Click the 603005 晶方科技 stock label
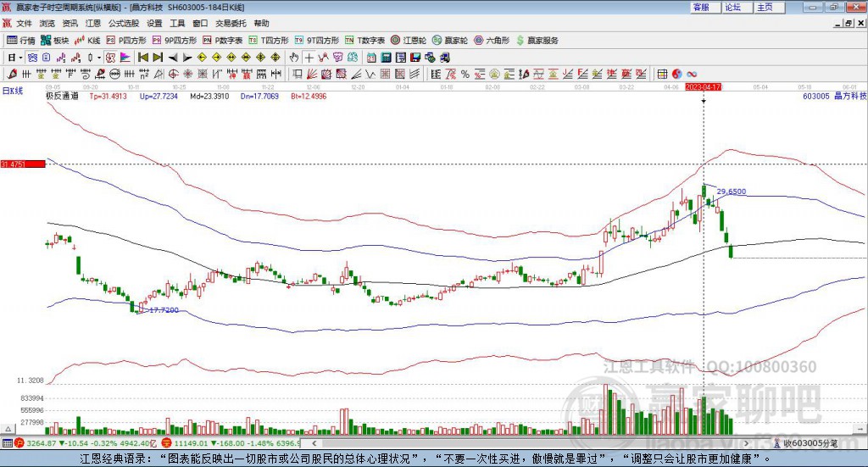The image size is (868, 467). pos(835,97)
